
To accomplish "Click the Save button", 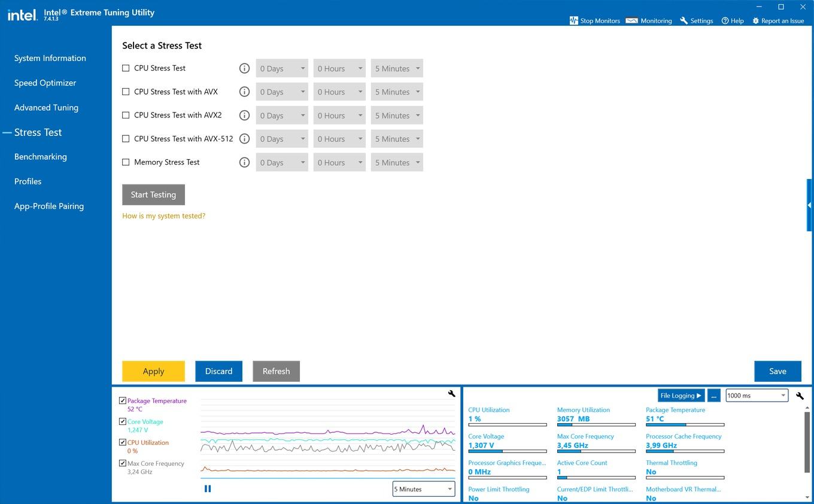I will (x=777, y=371).
